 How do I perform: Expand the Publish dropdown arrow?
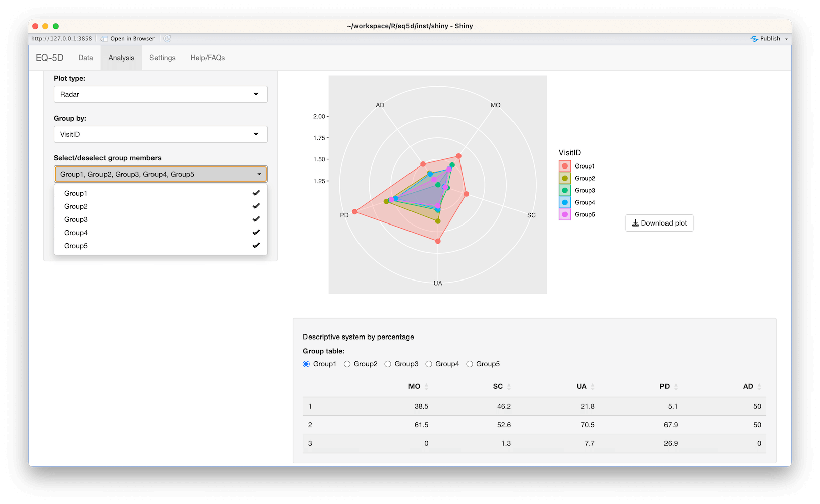(x=787, y=38)
